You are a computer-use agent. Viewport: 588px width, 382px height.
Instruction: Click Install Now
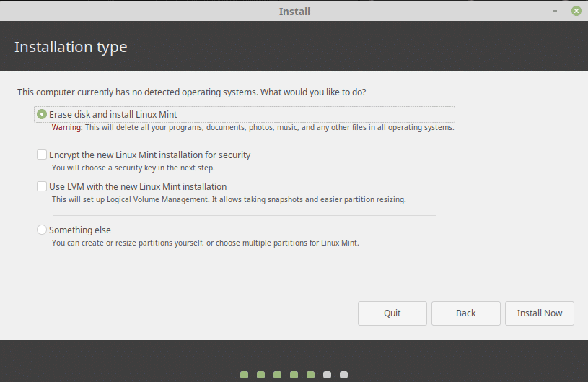(540, 313)
